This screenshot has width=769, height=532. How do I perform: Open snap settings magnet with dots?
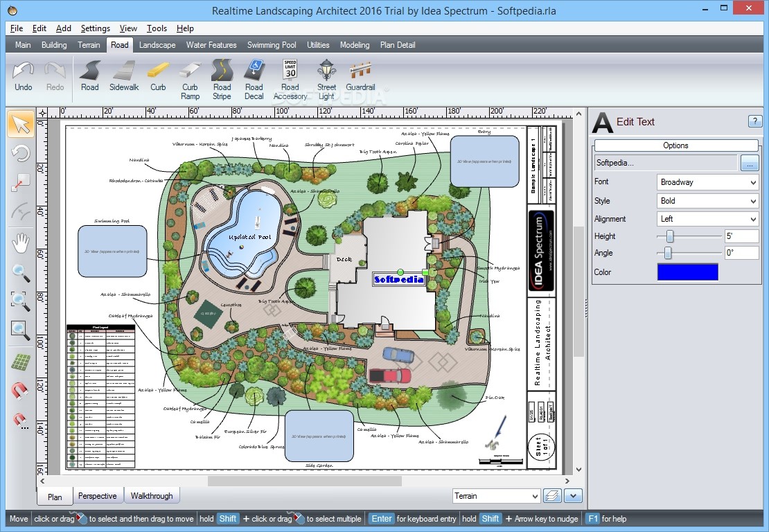(x=21, y=420)
